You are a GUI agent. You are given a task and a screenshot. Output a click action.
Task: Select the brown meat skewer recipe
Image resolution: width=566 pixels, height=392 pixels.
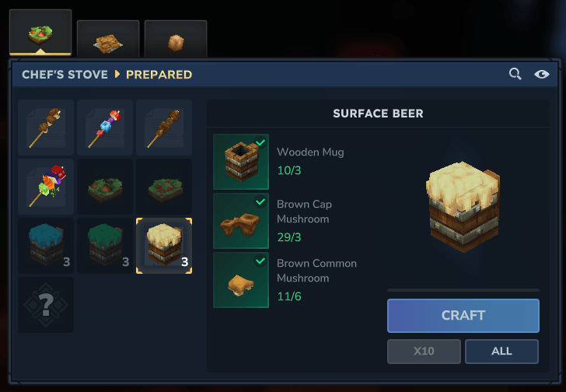tap(164, 128)
